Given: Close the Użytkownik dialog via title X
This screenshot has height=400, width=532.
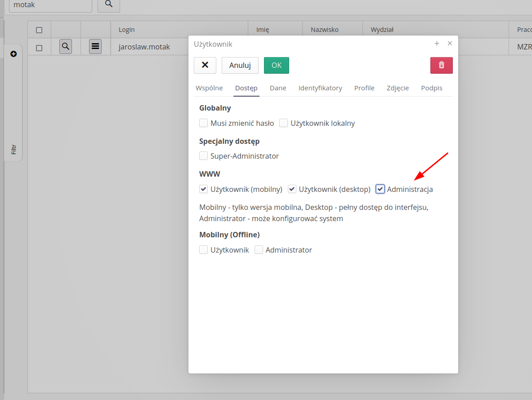Looking at the screenshot, I should pyautogui.click(x=450, y=44).
